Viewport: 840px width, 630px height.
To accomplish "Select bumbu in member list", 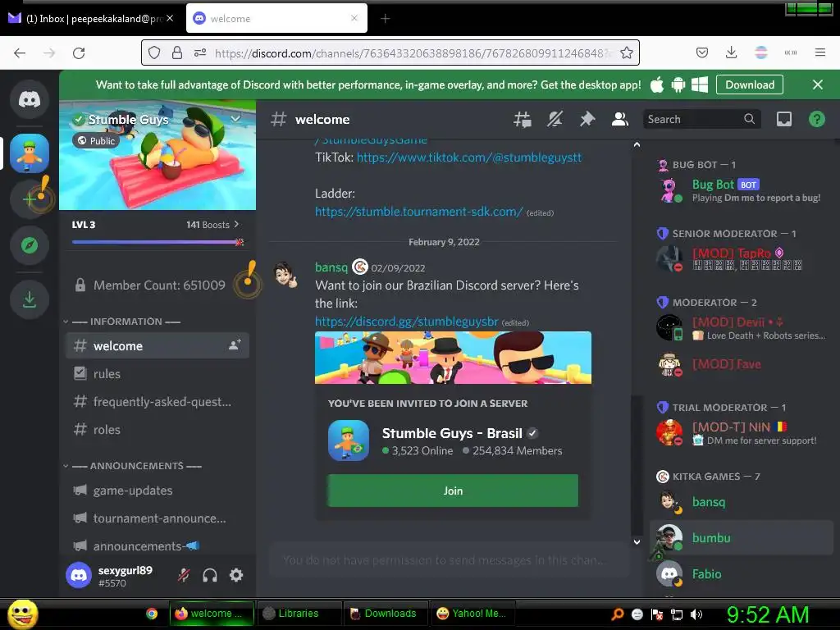I will (742, 538).
